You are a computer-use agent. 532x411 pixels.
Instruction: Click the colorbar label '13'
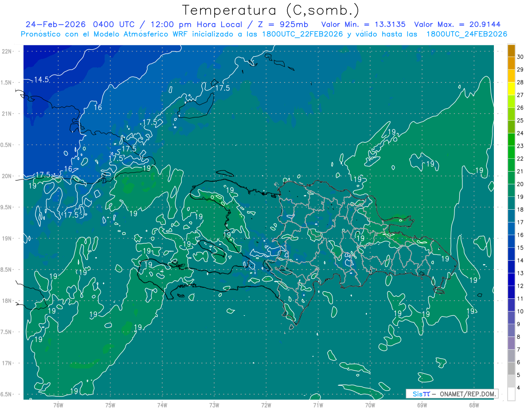[520, 273]
